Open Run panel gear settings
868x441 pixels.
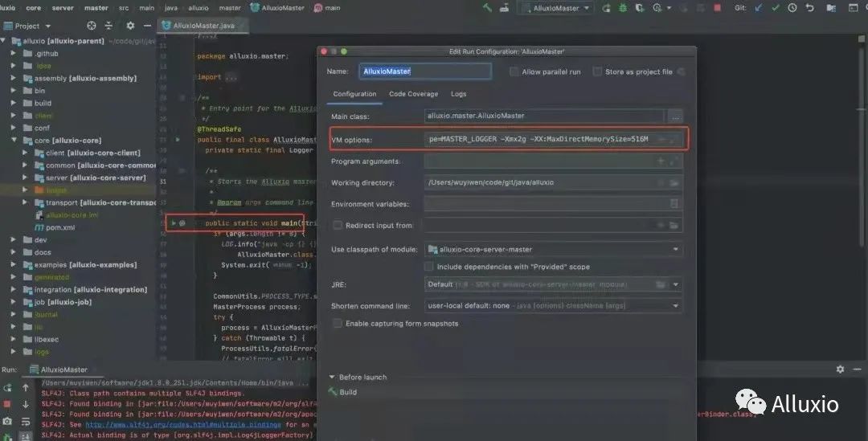[x=841, y=369]
